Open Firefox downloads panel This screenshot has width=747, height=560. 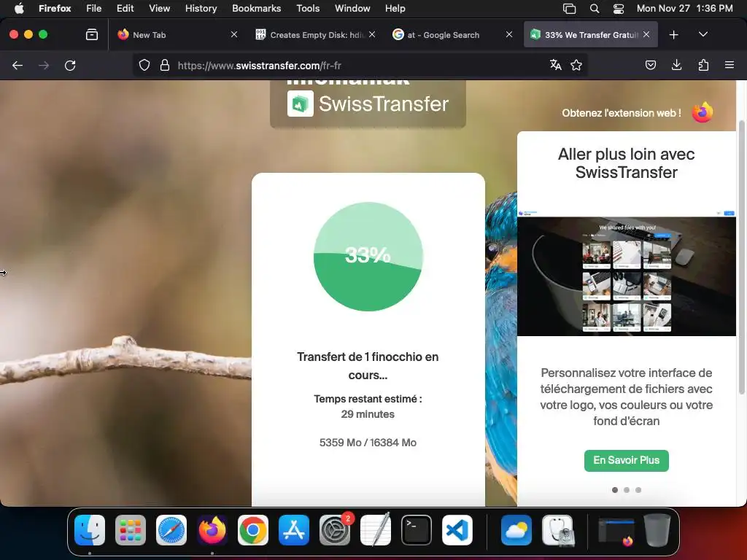pyautogui.click(x=676, y=65)
